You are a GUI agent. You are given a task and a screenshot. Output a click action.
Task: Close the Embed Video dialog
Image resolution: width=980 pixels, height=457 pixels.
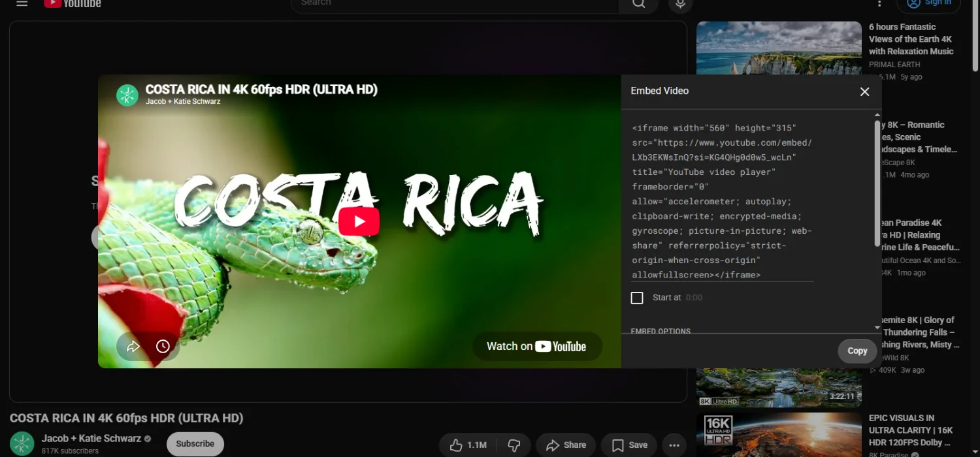(864, 92)
